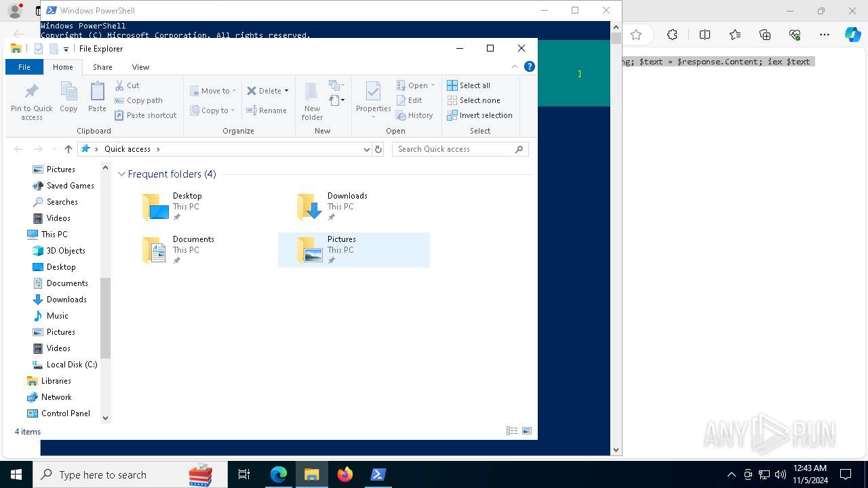Click browser Favorites star icon

pos(636,35)
